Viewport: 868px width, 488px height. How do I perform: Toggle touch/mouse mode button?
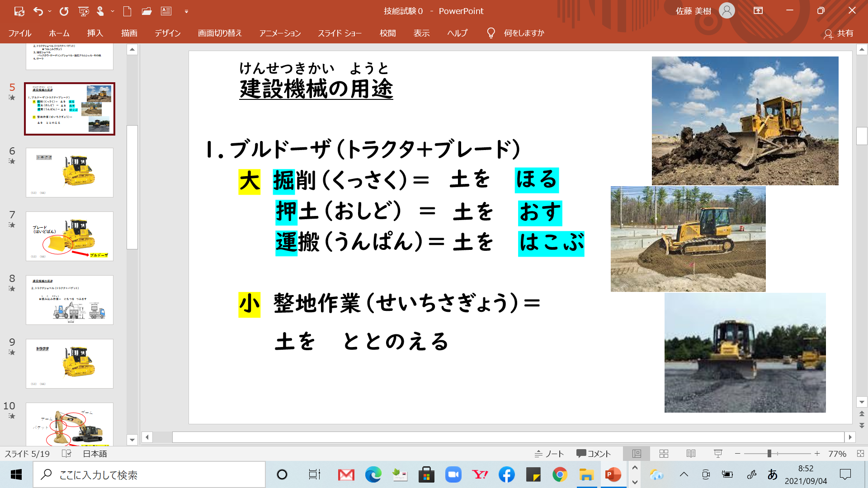(100, 11)
